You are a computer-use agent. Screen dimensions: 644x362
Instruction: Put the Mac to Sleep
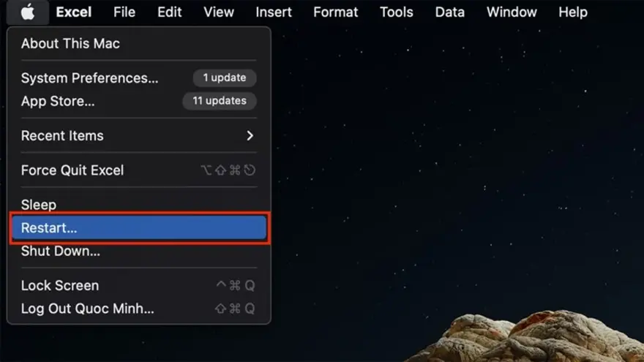[139, 204]
